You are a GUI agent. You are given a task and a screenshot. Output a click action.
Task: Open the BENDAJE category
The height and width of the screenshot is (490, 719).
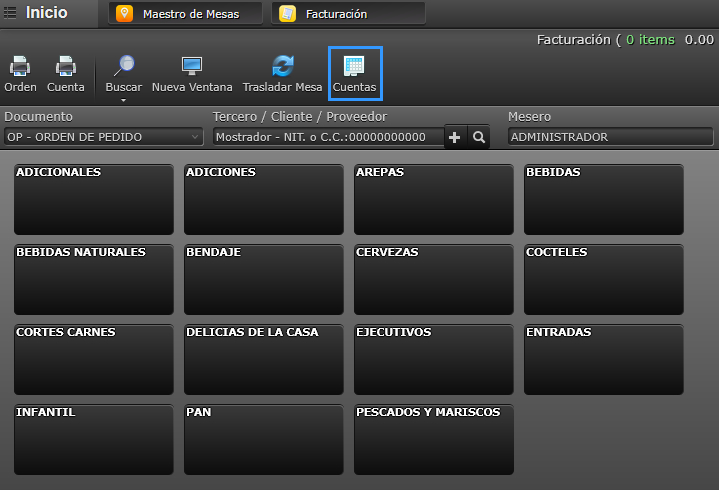pyautogui.click(x=264, y=280)
